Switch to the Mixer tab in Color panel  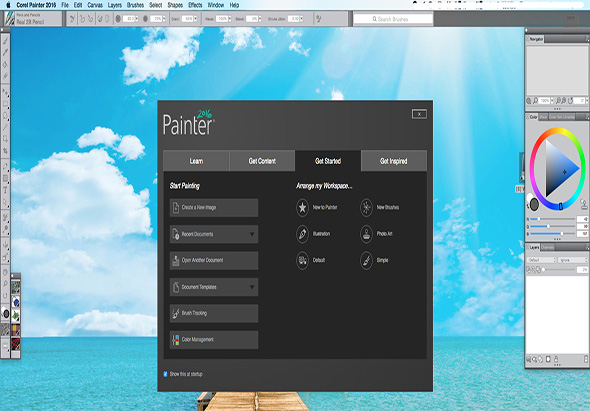pos(543,117)
